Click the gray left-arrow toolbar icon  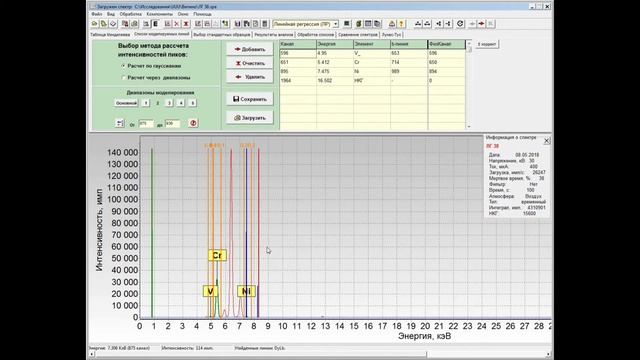point(472,24)
